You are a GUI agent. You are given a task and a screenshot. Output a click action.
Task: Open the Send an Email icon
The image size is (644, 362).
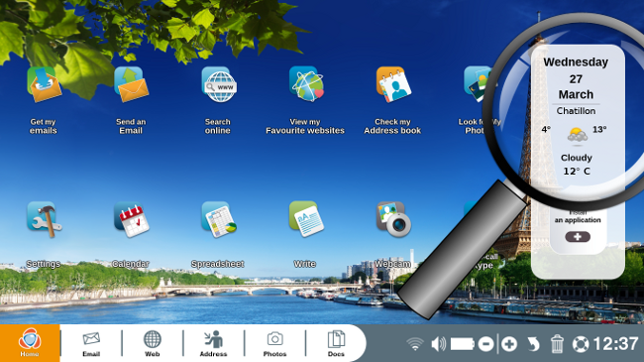pyautogui.click(x=131, y=84)
